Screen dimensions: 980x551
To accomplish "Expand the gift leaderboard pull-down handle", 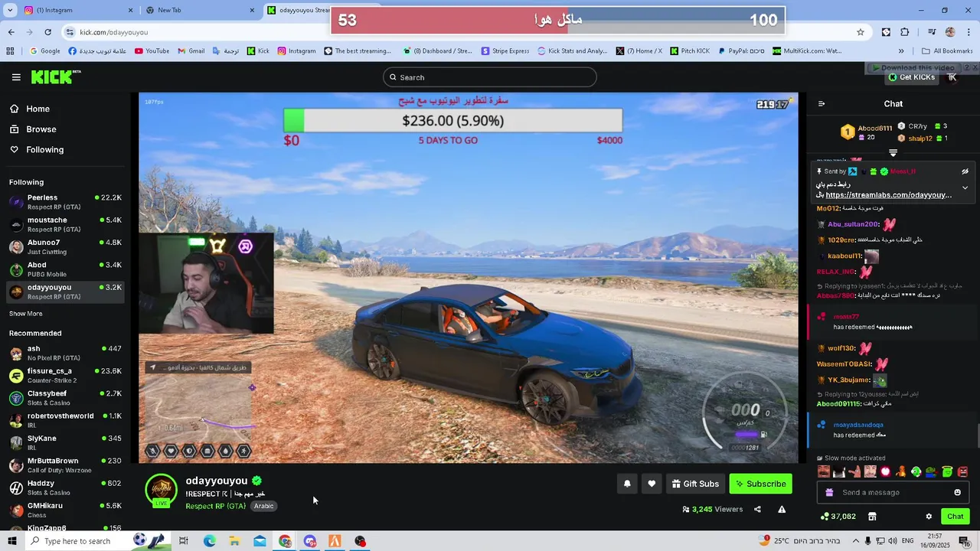I will [893, 153].
